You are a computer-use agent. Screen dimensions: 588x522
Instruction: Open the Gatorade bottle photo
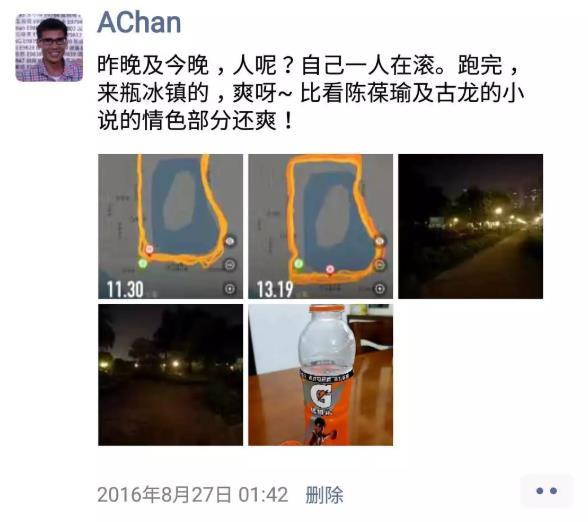coord(321,375)
